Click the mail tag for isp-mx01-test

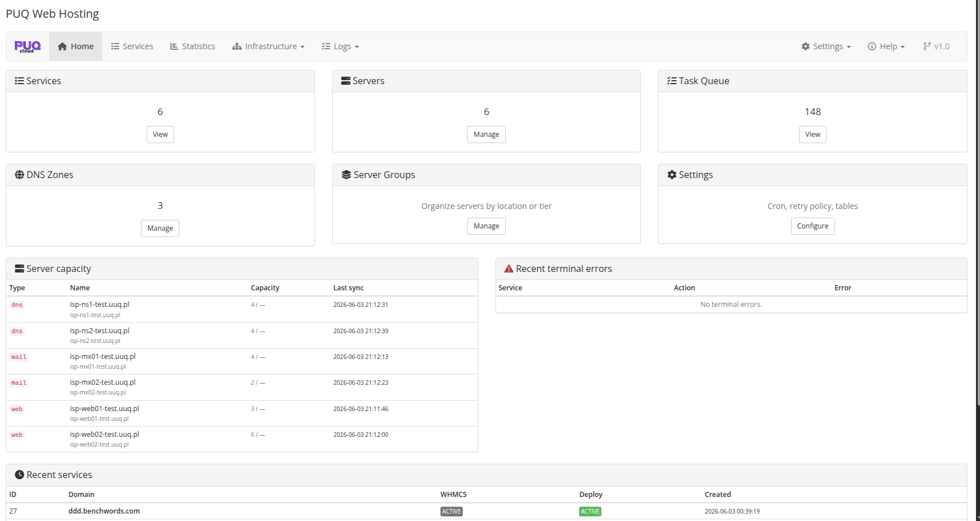(x=19, y=357)
